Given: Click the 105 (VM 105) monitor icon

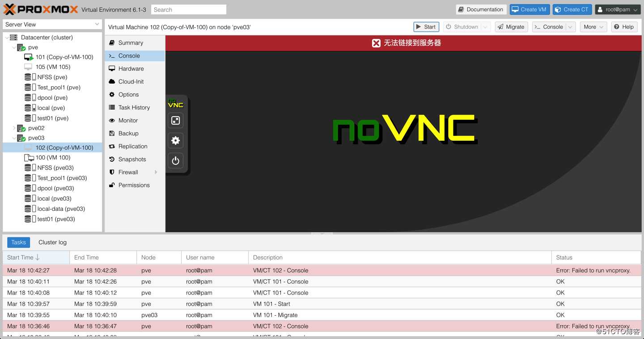Looking at the screenshot, I should 28,67.
